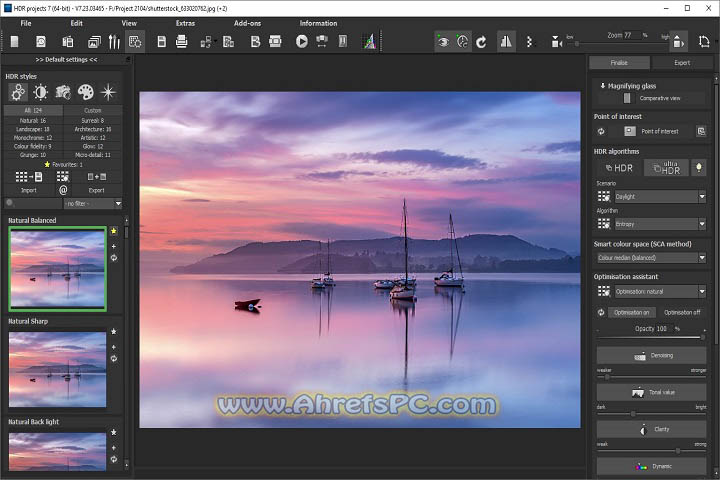Click the preset grid to disk icon
Image resolution: width=720 pixels, height=480 pixels.
28,177
